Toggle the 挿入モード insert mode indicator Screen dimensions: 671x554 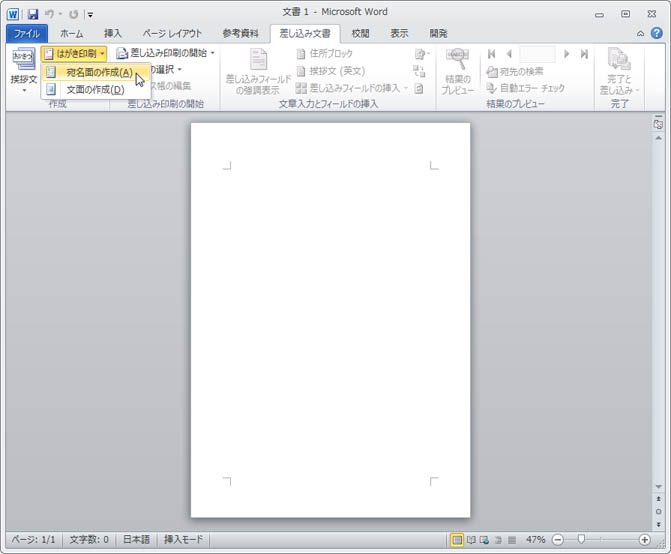[x=183, y=539]
